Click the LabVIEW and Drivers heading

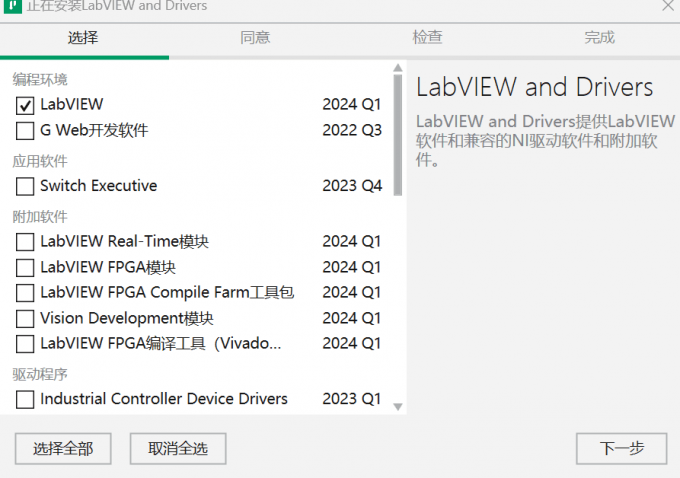coord(534,87)
